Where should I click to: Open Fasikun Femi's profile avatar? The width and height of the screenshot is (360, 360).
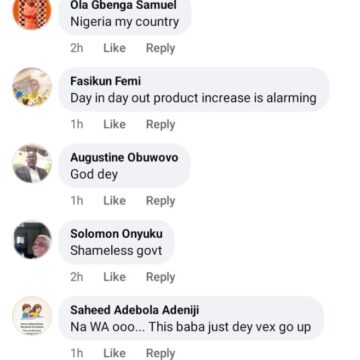pos(32,87)
